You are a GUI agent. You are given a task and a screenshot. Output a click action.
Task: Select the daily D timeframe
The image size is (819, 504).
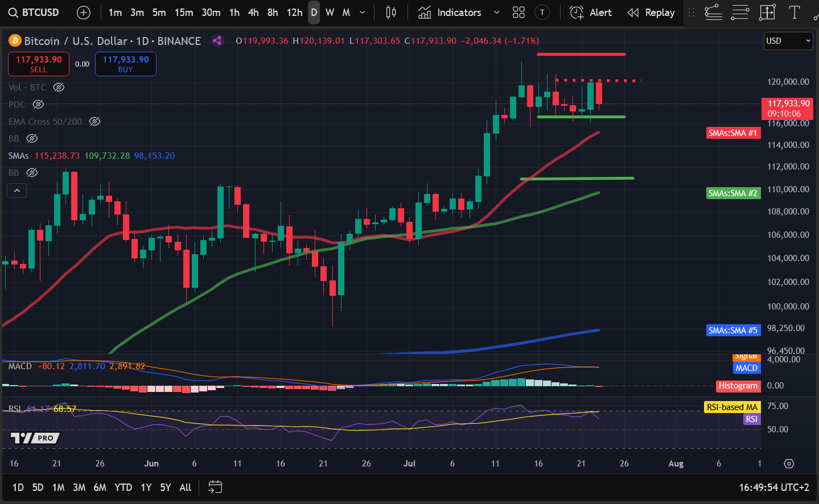pyautogui.click(x=314, y=13)
